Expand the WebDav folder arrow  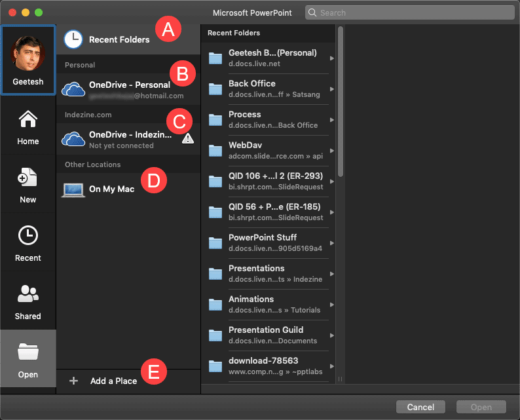coord(331,151)
